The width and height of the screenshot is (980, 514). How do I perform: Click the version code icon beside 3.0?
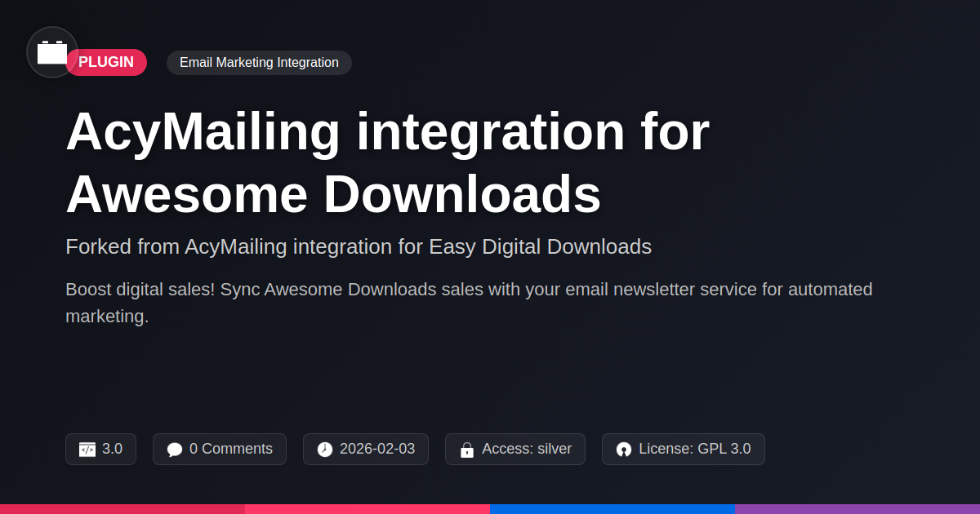pos(87,450)
